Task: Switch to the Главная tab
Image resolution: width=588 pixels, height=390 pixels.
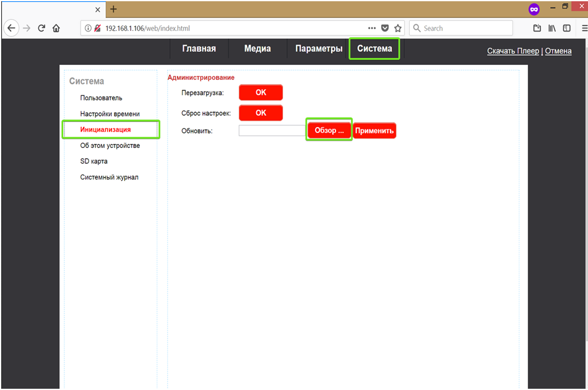Action: [199, 49]
